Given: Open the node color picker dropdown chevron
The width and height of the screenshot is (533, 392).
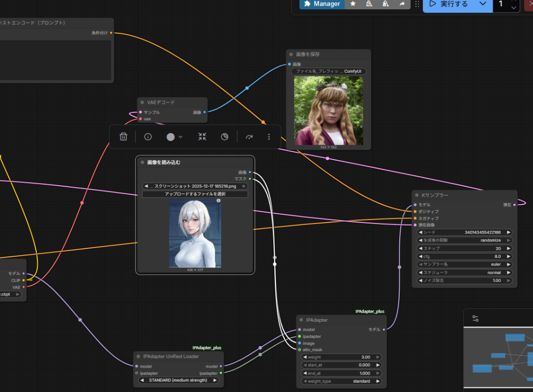Looking at the screenshot, I should pyautogui.click(x=181, y=137).
